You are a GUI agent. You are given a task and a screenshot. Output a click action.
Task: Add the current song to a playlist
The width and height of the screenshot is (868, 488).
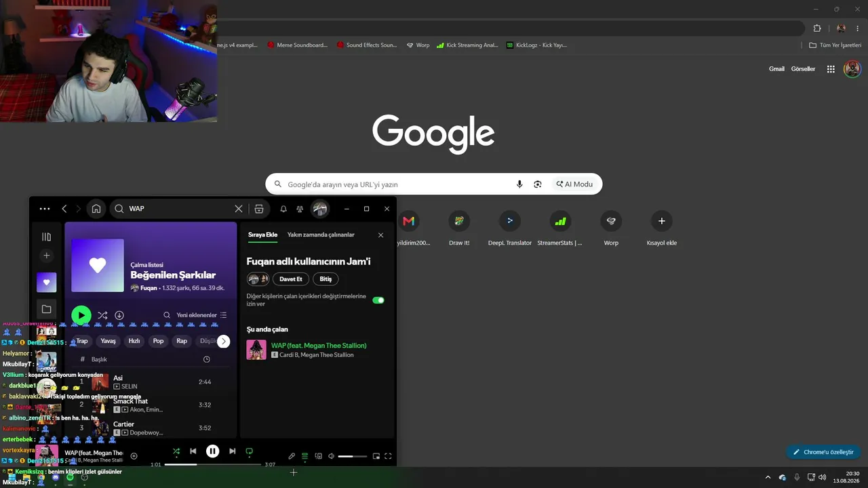134,456
